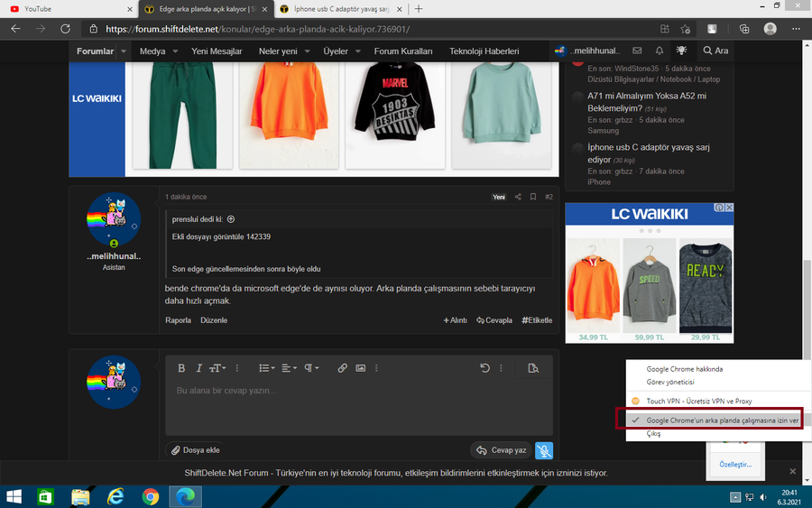
Task: Toggle the blue microphone mute button
Action: pyautogui.click(x=544, y=450)
